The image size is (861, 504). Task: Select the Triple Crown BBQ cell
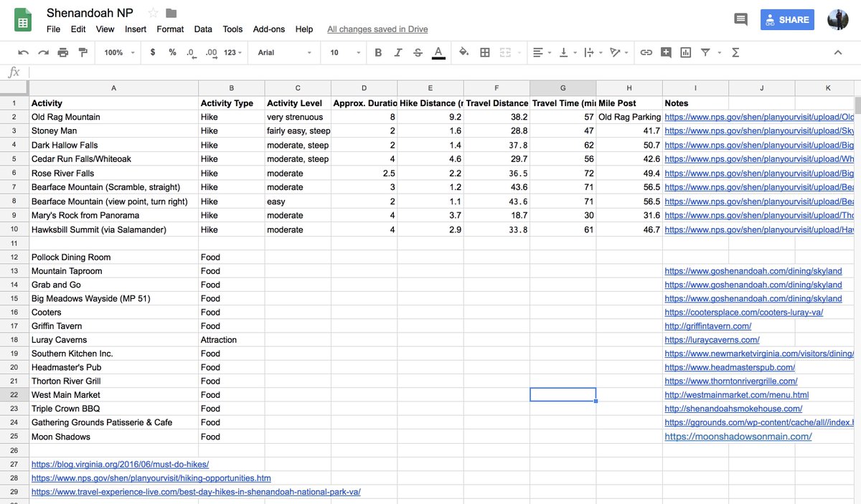pyautogui.click(x=113, y=409)
